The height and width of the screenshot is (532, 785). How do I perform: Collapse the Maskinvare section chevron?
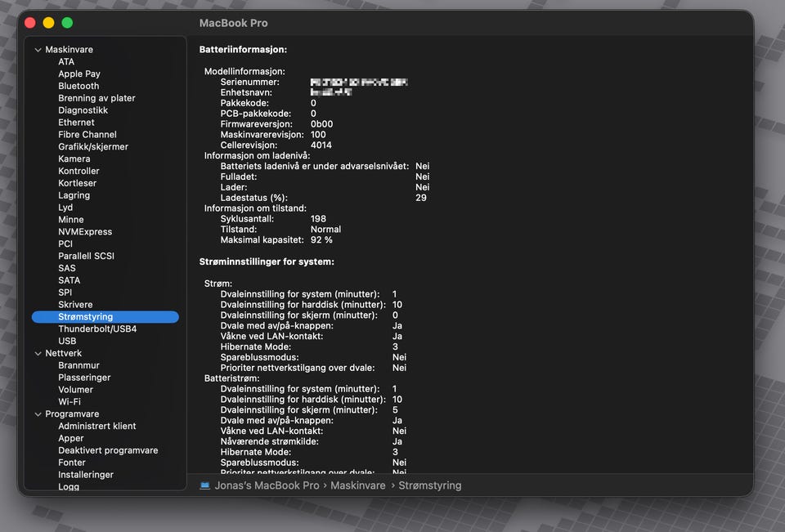pos(38,50)
